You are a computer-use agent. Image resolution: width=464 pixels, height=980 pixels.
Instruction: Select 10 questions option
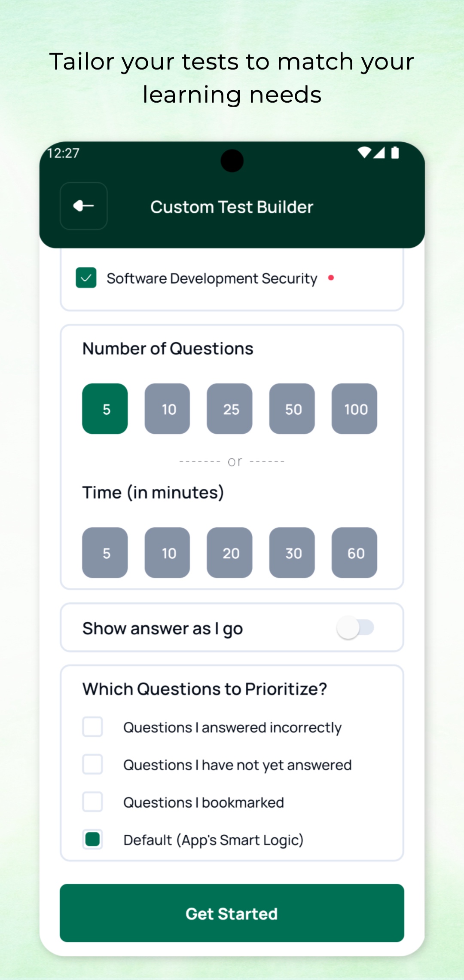coord(167,409)
